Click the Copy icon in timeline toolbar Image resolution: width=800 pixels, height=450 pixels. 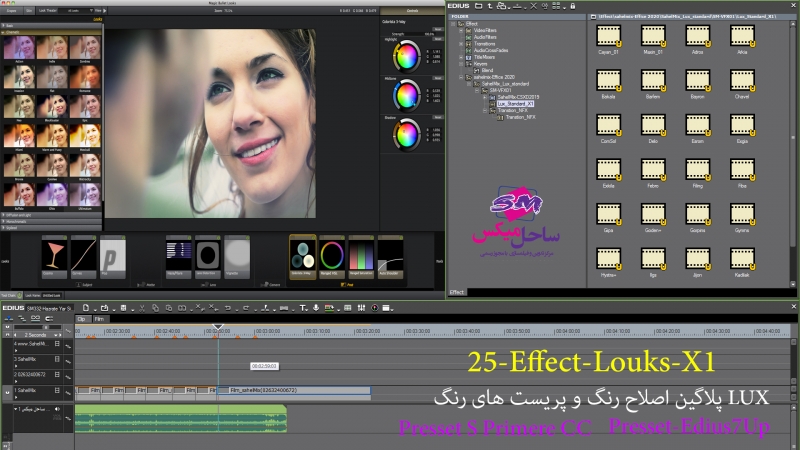pyautogui.click(x=155, y=308)
